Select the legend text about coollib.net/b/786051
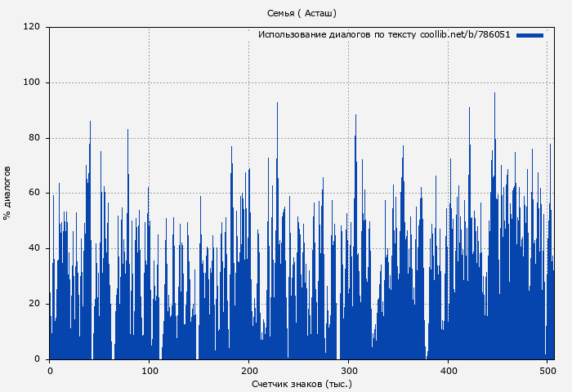 384,35
